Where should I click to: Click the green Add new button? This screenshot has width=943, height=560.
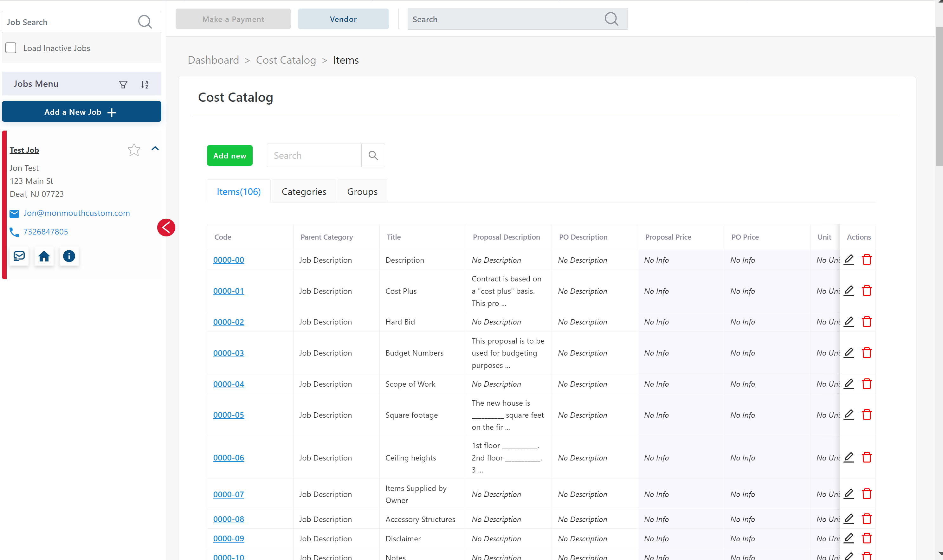pos(229,156)
